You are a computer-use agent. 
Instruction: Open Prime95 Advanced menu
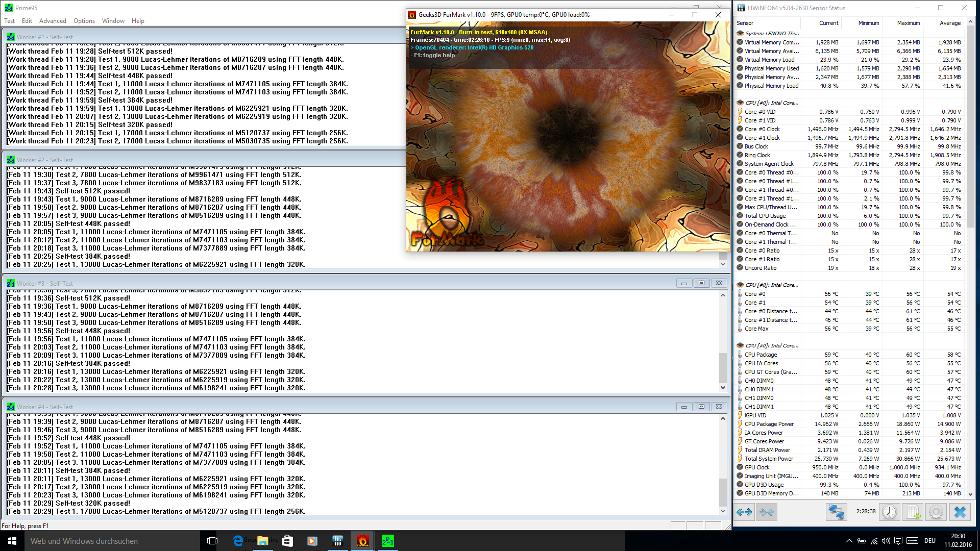click(x=53, y=21)
